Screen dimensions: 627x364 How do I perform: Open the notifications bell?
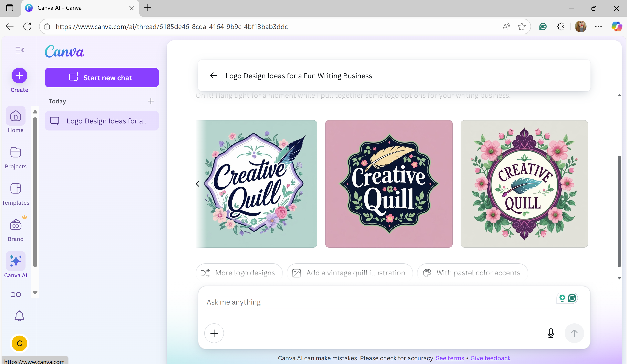[19, 316]
